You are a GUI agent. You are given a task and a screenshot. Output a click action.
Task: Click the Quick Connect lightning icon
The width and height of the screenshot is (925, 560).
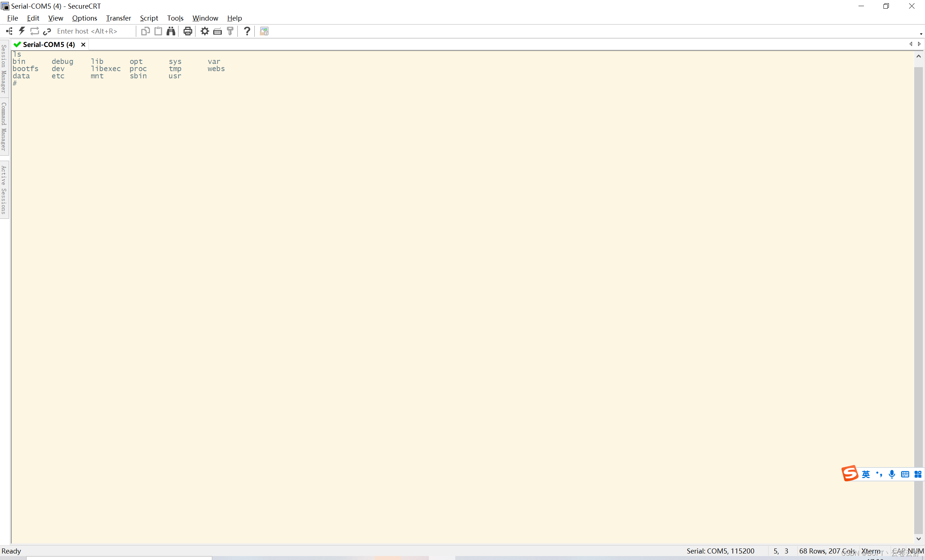[x=22, y=31]
